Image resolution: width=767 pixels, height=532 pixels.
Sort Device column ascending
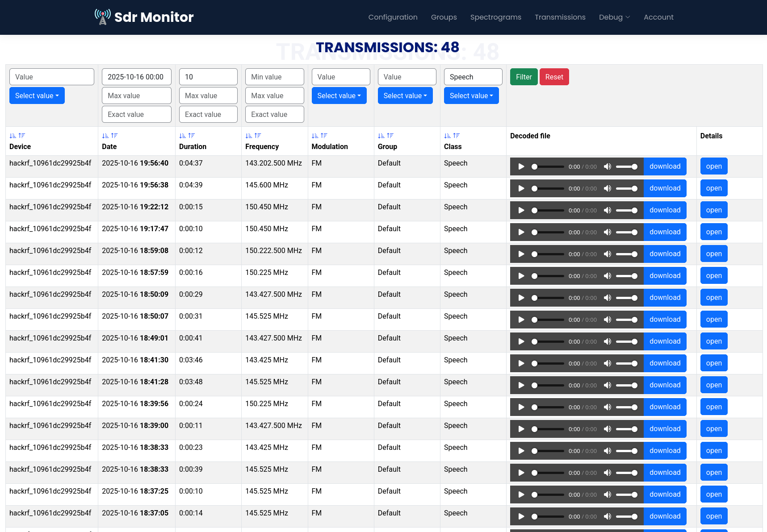pos(13,136)
